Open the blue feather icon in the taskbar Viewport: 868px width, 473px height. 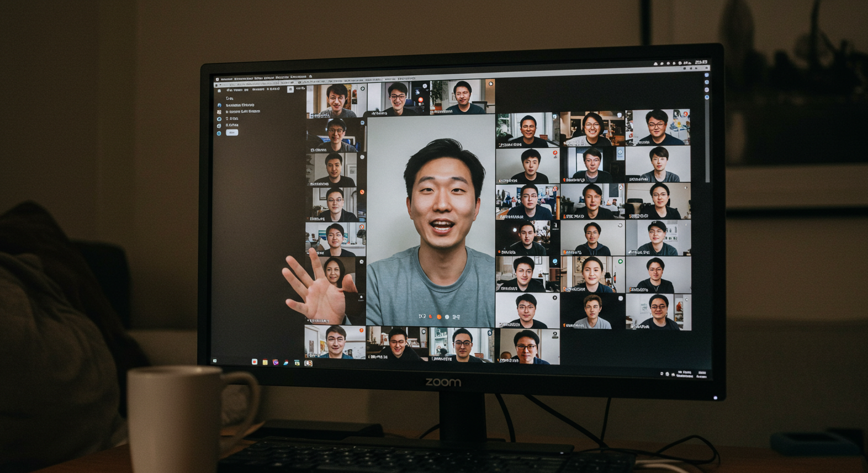[286, 362]
